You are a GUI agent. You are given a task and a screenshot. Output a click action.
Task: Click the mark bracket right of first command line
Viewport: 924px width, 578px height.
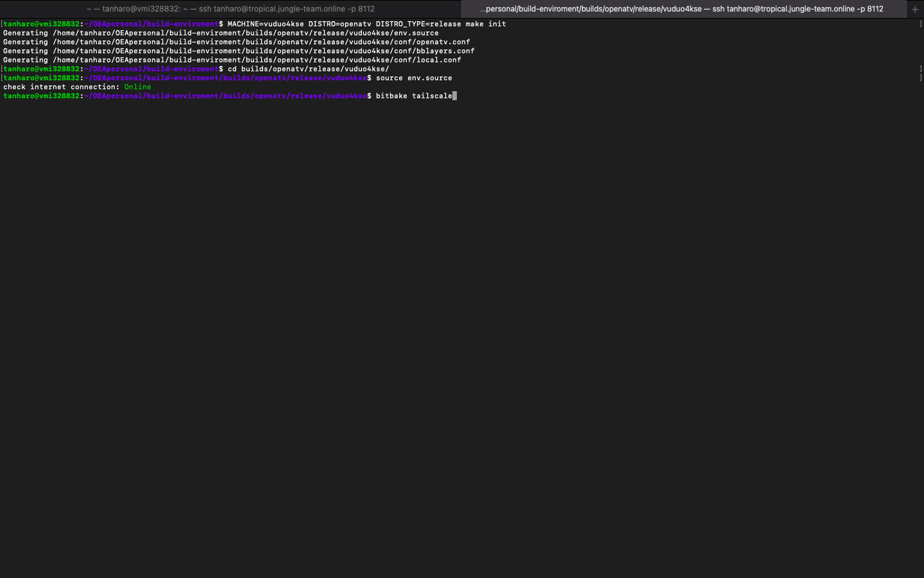coord(920,24)
